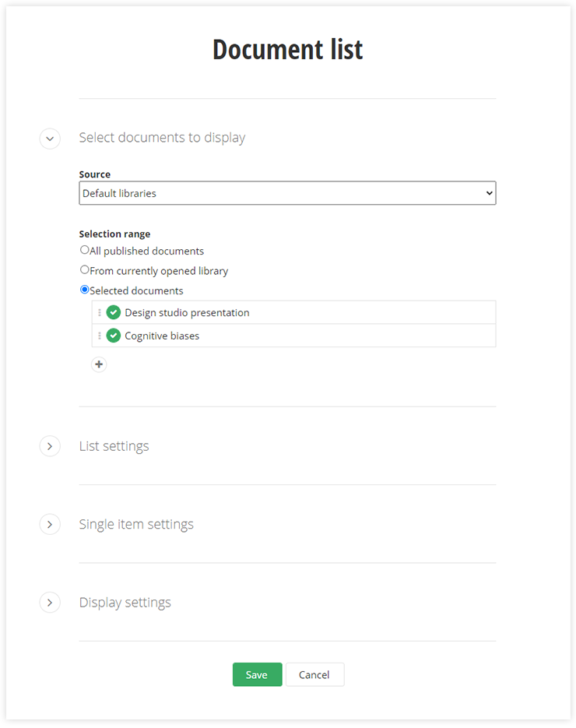This screenshot has height=728, width=576.
Task: Select the 'Design studio presentation' document name
Action: (x=187, y=313)
